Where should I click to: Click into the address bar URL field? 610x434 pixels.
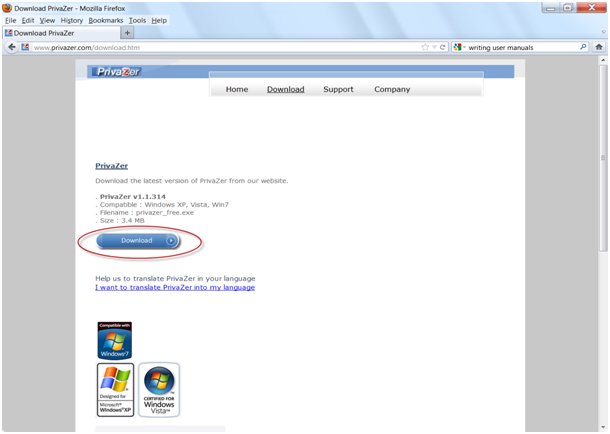pos(220,47)
